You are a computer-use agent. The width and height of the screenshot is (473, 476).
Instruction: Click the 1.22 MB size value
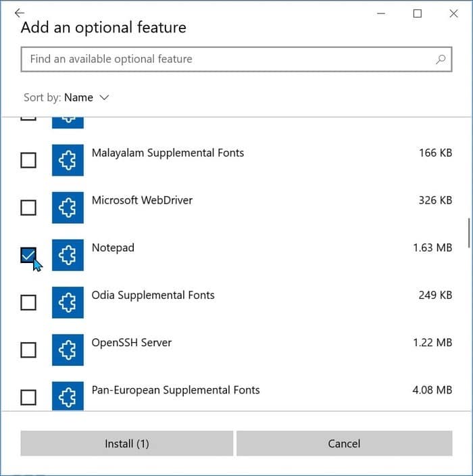(x=432, y=343)
